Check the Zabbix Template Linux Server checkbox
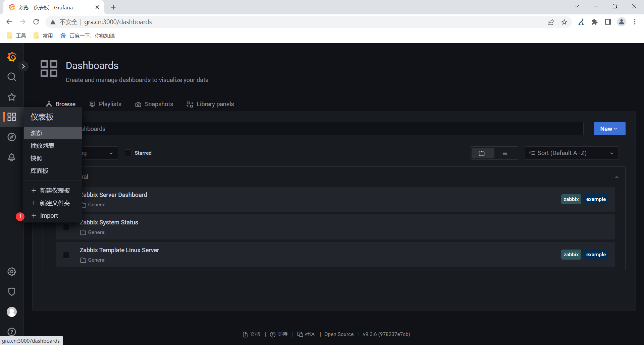The height and width of the screenshot is (345, 644). pyautogui.click(x=66, y=255)
